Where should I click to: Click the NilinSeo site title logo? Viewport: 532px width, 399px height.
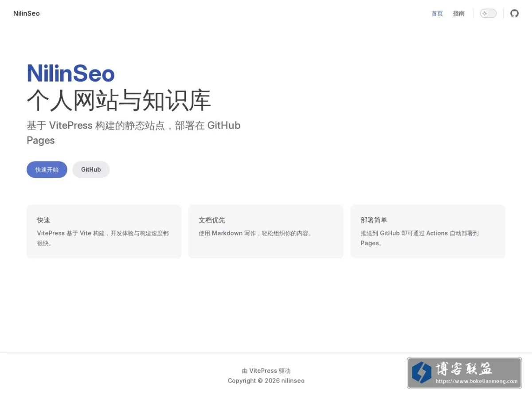[27, 13]
